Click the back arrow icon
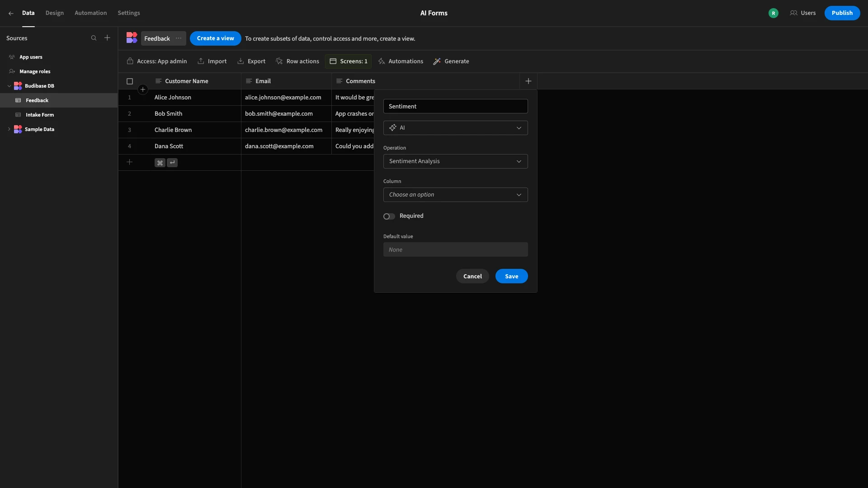The width and height of the screenshot is (868, 488). pos(11,13)
